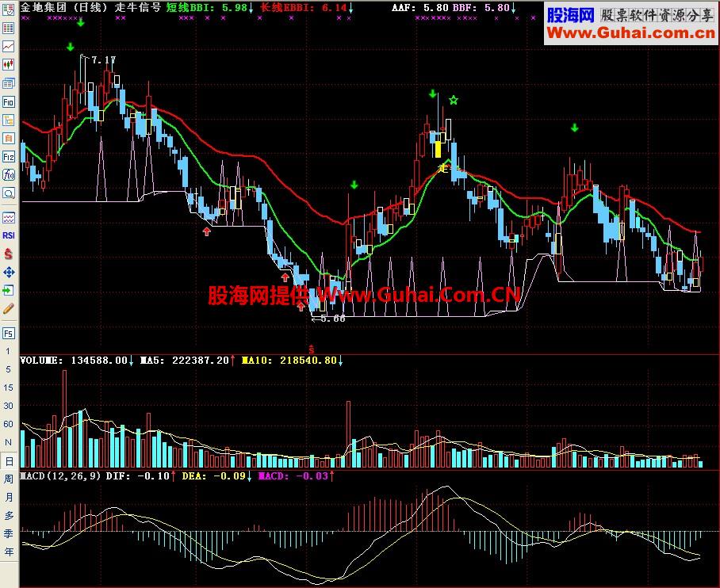This screenshot has width=720, height=588.
Task: Click the VOLUME: 134588.00 label
Action: [x=74, y=361]
